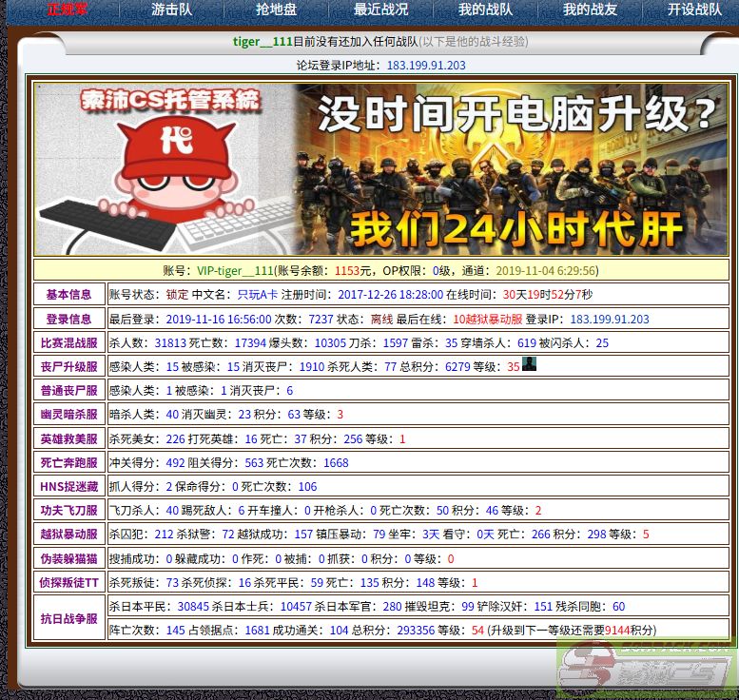Switch to the 游击队 tab
Screen dimensions: 739x700
pos(171,10)
